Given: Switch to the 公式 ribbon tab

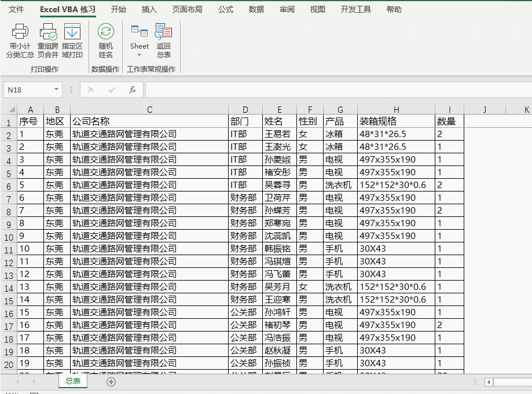Looking at the screenshot, I should coord(226,9).
